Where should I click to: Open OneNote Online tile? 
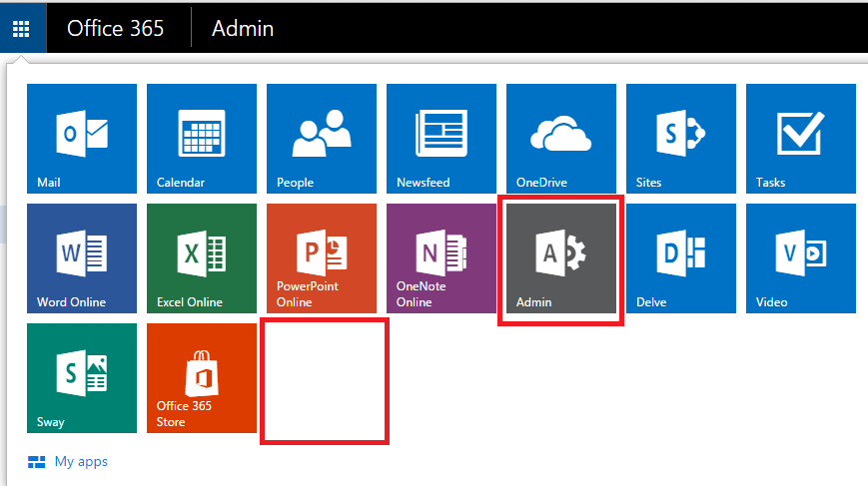click(x=441, y=258)
